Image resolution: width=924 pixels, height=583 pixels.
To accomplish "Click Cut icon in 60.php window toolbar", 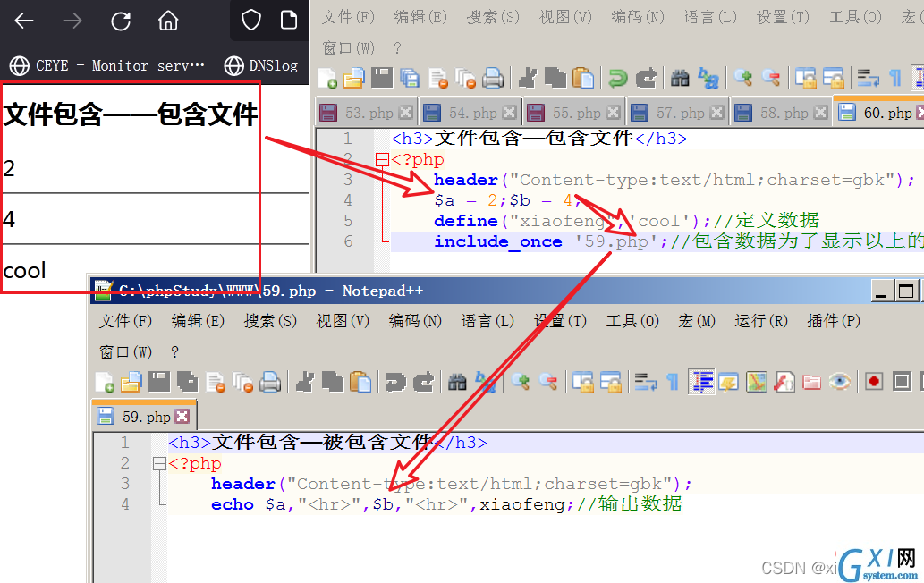I will point(528,79).
